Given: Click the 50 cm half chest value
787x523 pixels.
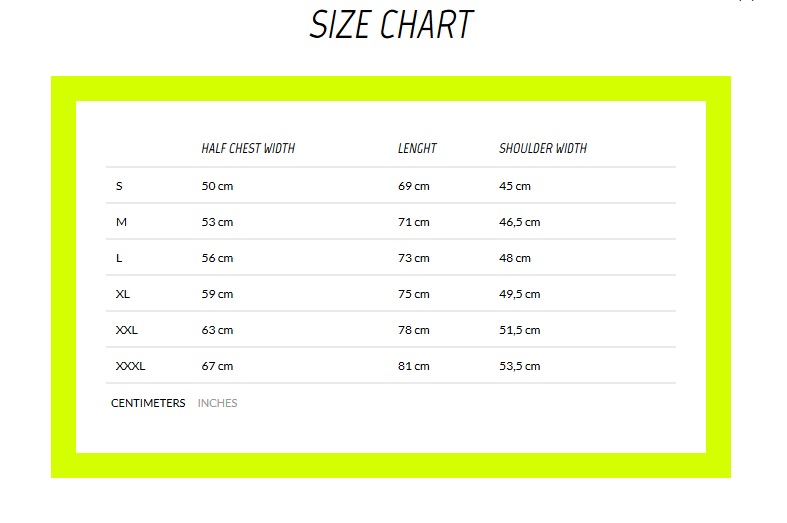Looking at the screenshot, I should pos(217,186).
